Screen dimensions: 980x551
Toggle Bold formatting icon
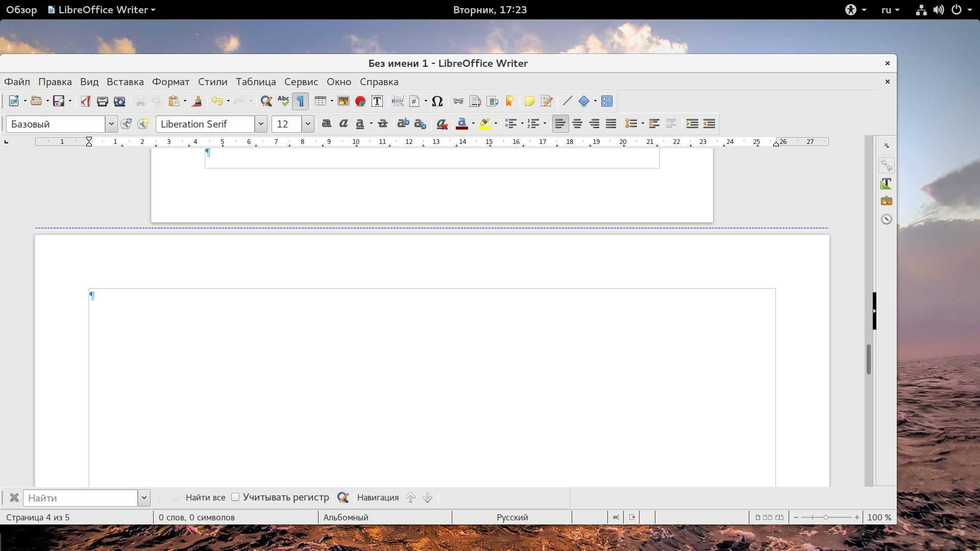pyautogui.click(x=325, y=124)
